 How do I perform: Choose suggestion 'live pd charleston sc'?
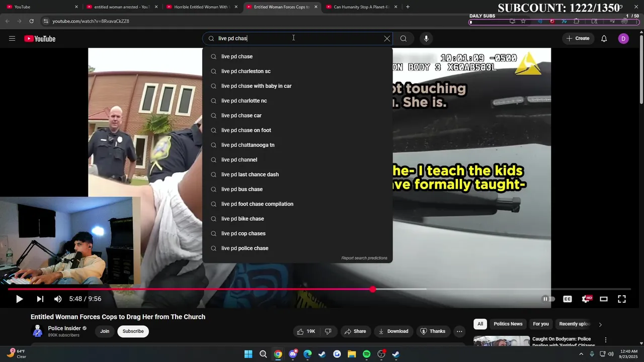tap(297, 71)
